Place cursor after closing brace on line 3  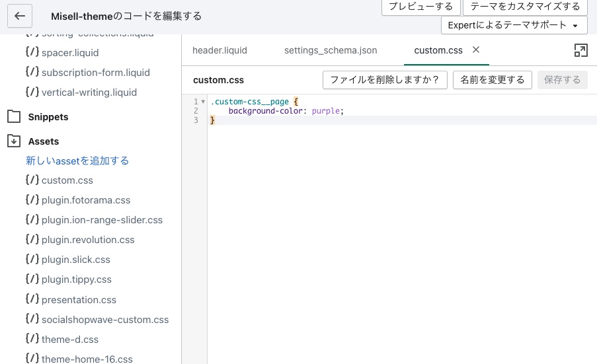216,120
